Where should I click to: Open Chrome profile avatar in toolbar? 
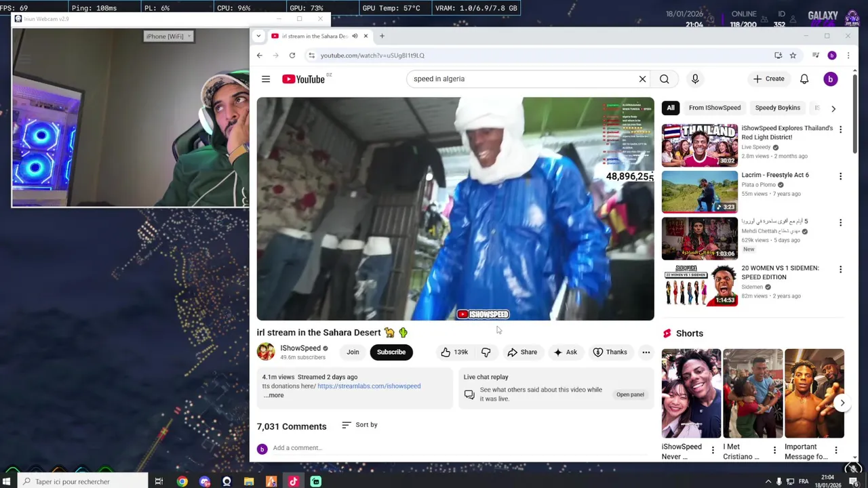832,56
